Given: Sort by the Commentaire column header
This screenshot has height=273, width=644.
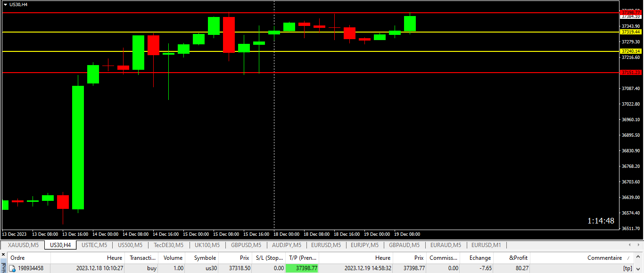Looking at the screenshot, I should tap(582, 258).
